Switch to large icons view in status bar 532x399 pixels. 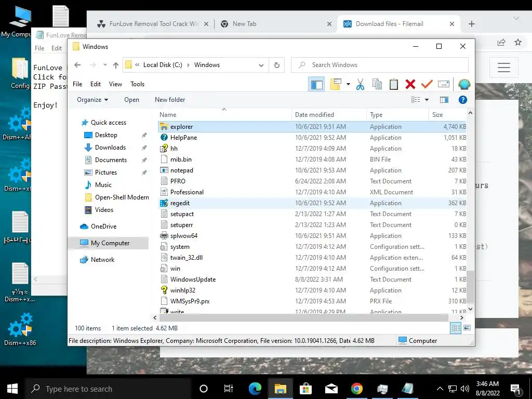(467, 328)
